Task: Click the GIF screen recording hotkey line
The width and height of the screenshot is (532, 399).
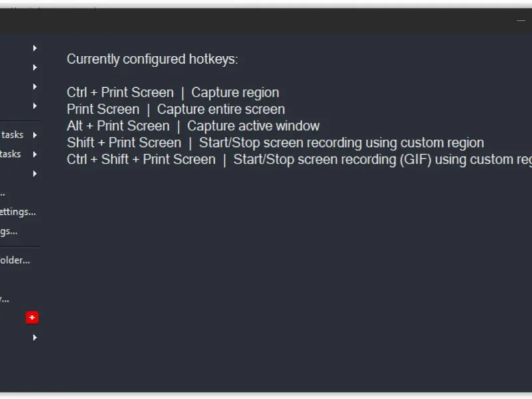Action: pos(299,160)
